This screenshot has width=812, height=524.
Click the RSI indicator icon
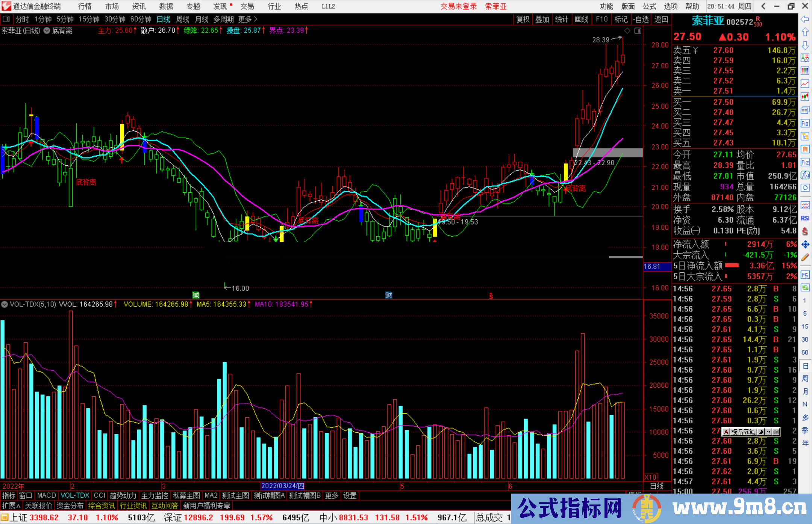pos(805,218)
